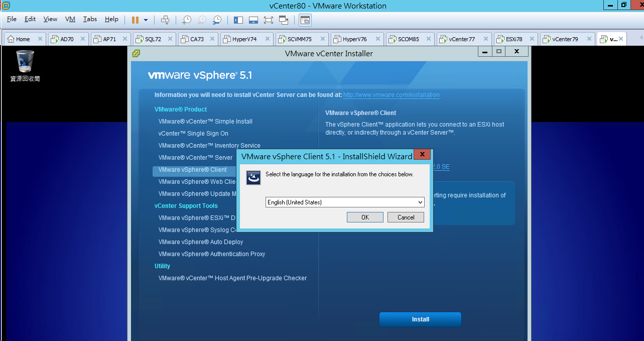Close the ESXi78 tab
Screen dimensions: 644x341
532,39
